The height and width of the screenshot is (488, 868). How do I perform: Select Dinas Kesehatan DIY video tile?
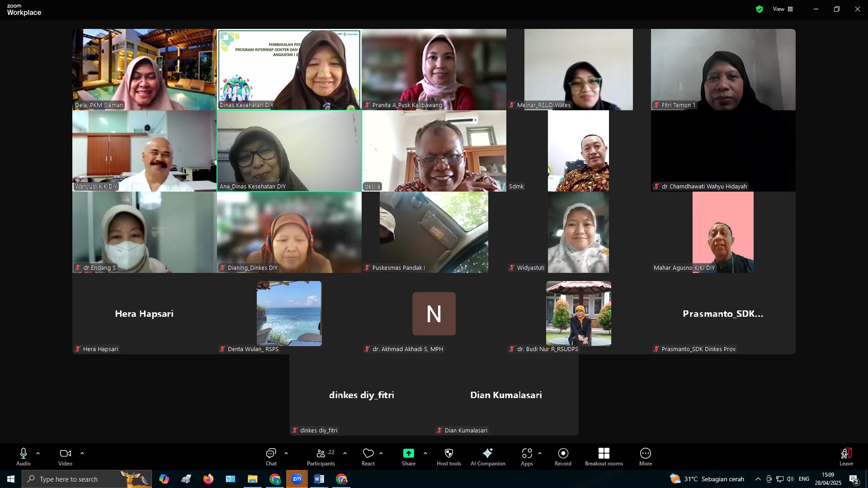coord(289,70)
